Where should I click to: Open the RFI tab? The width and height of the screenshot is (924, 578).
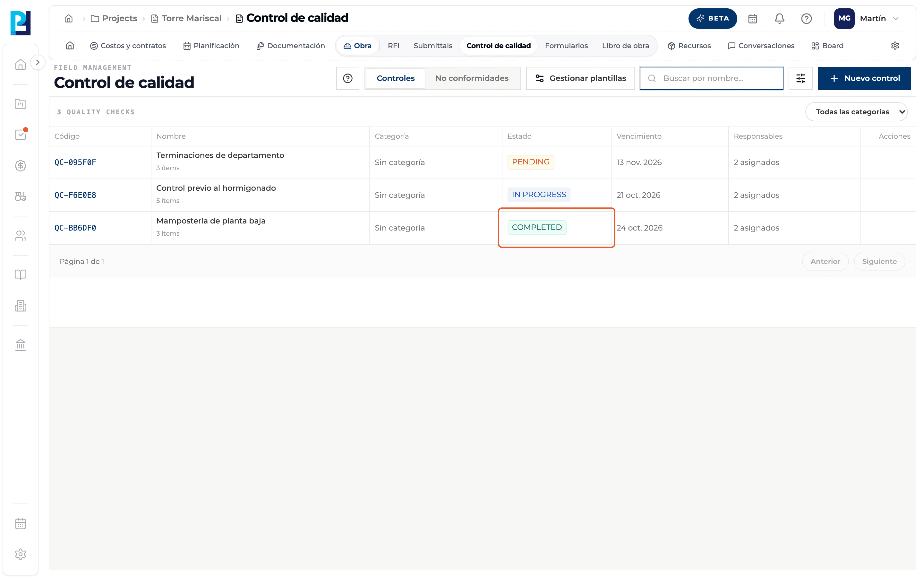[x=393, y=46]
